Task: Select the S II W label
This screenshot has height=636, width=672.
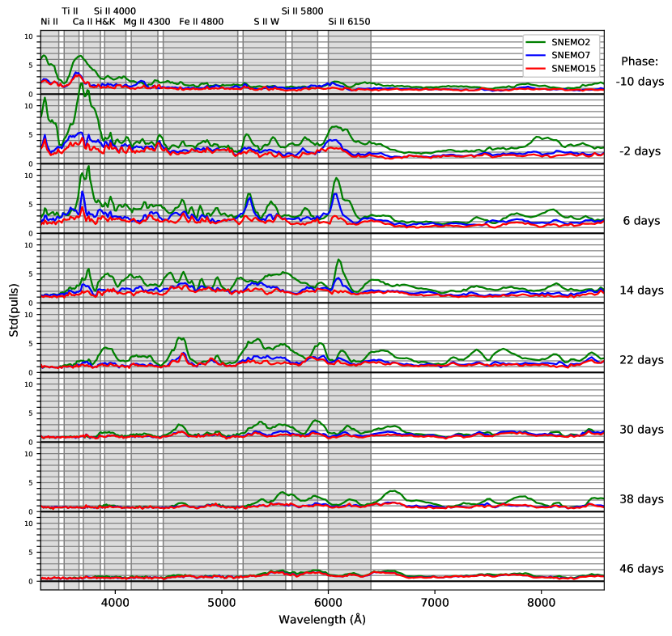Action: 266,22
